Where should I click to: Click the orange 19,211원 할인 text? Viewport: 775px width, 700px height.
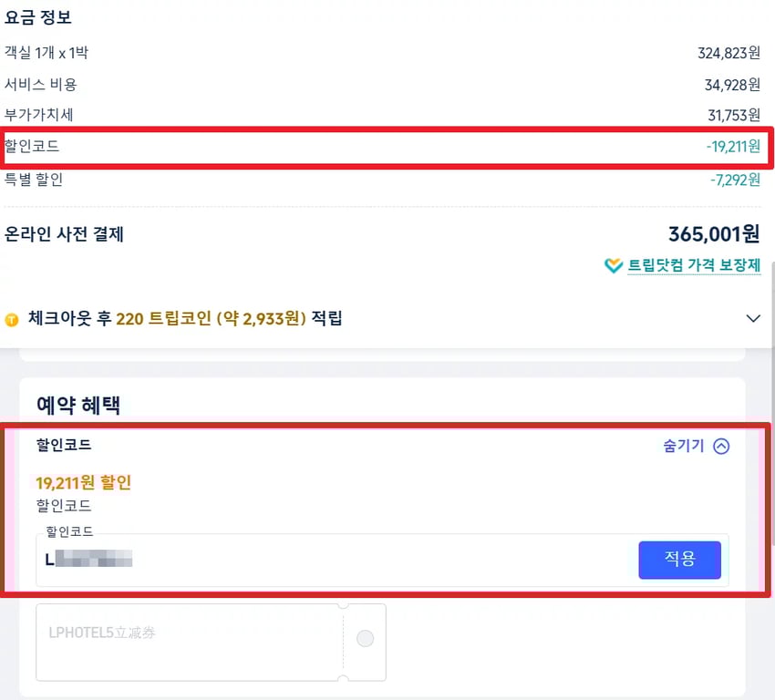point(83,482)
